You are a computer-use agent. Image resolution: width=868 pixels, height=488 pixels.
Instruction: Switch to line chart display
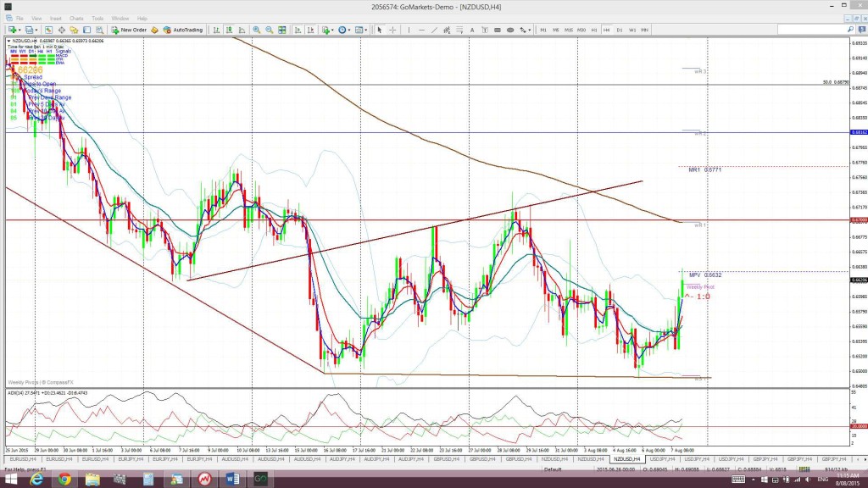[x=242, y=30]
